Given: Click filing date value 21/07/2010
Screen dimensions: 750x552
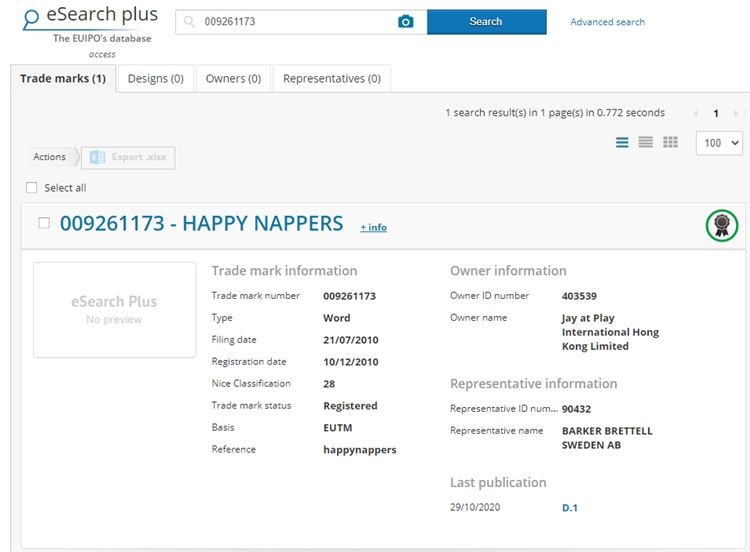Looking at the screenshot, I should pos(351,340).
